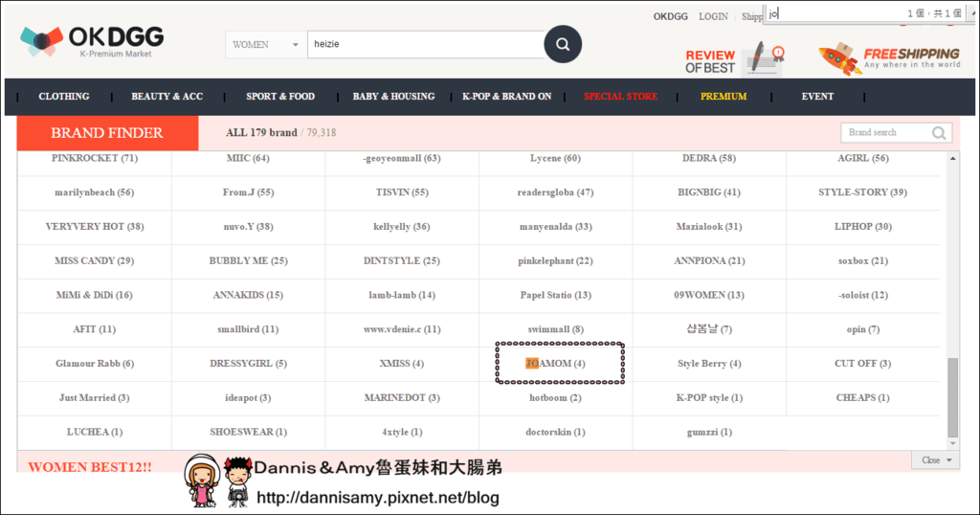The height and width of the screenshot is (515, 980).
Task: Select the ANNAKIDS (15) brand
Action: pos(248,295)
